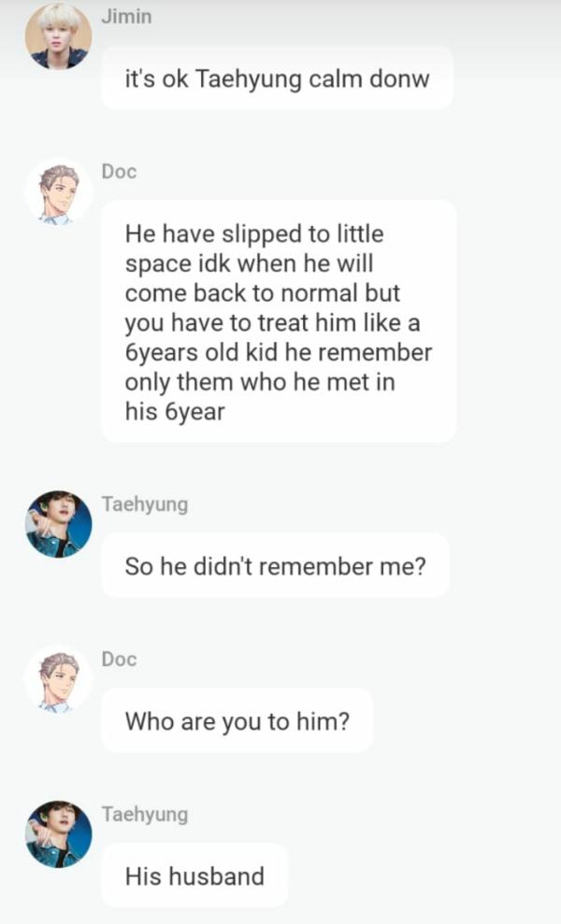Tap Jimin's blond-haired profile avatar

(58, 36)
